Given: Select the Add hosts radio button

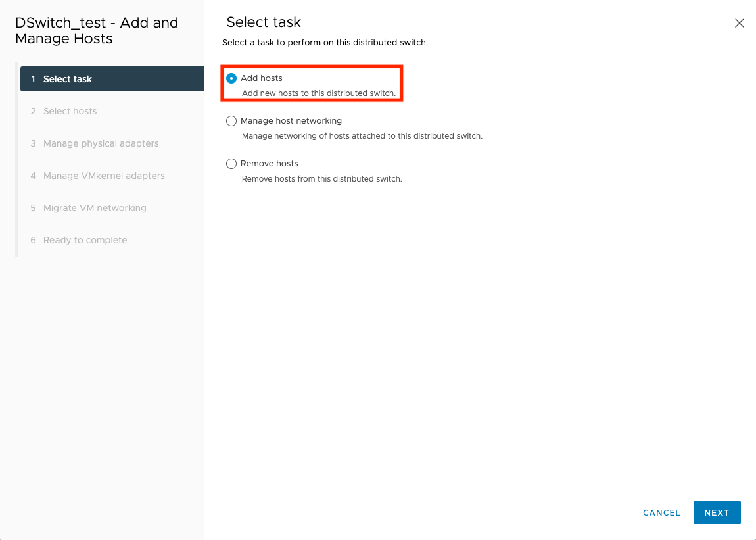Looking at the screenshot, I should coord(231,77).
